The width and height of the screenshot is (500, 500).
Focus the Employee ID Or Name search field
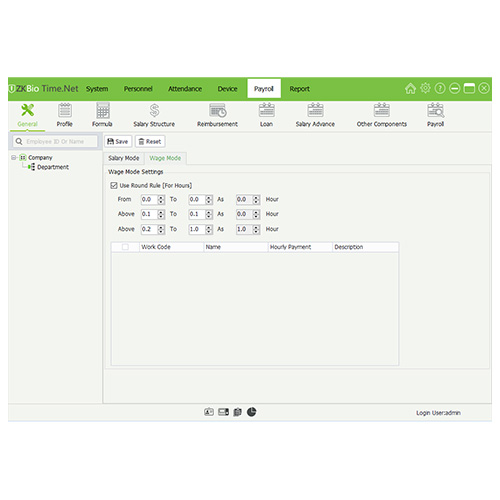[x=55, y=141]
